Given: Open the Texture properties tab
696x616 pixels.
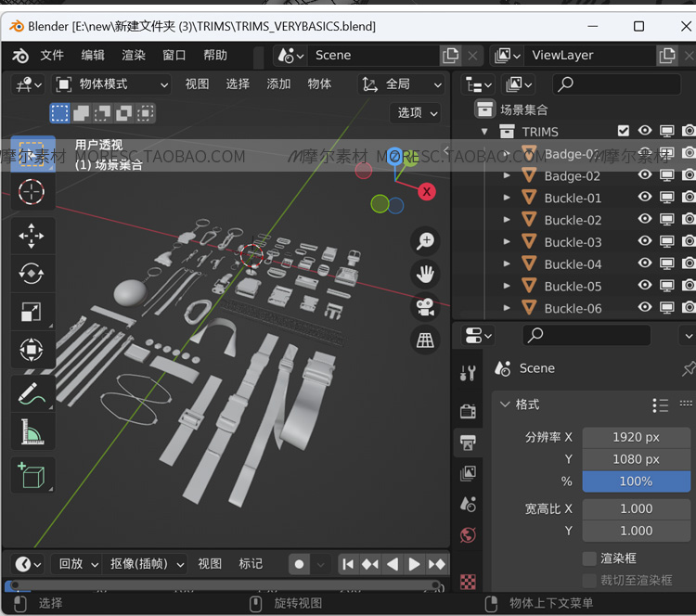Looking at the screenshot, I should point(468,582).
